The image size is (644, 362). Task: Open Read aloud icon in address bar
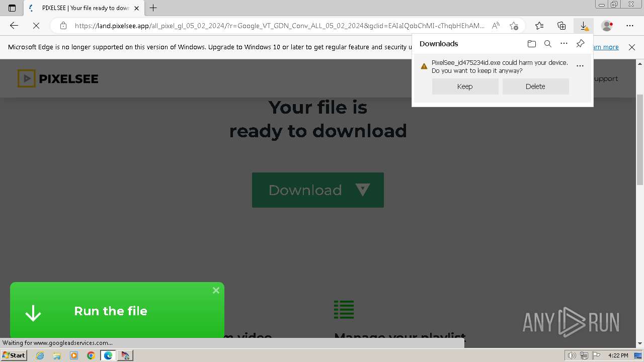point(496,26)
